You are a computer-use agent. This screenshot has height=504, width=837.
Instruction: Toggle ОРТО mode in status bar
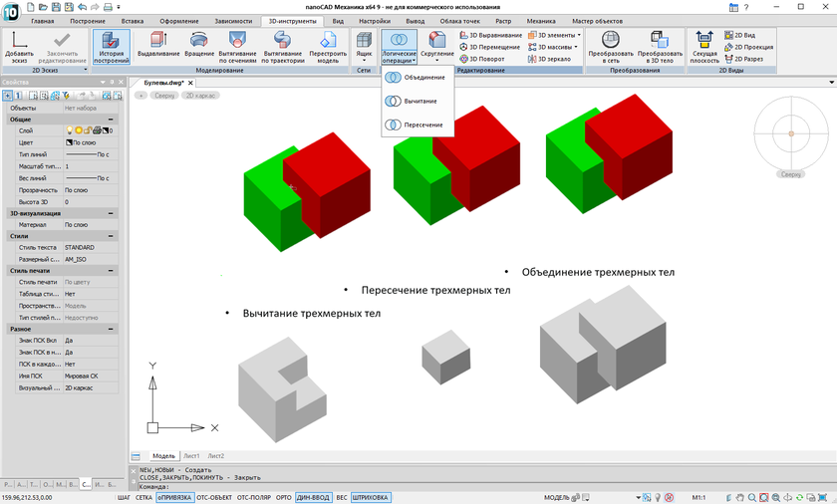(284, 497)
